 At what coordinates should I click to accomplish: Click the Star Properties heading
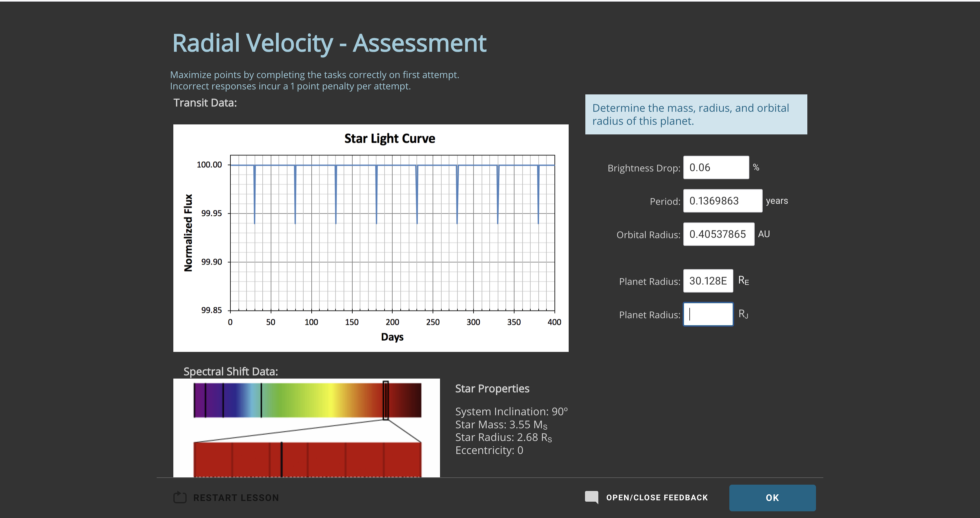click(492, 388)
